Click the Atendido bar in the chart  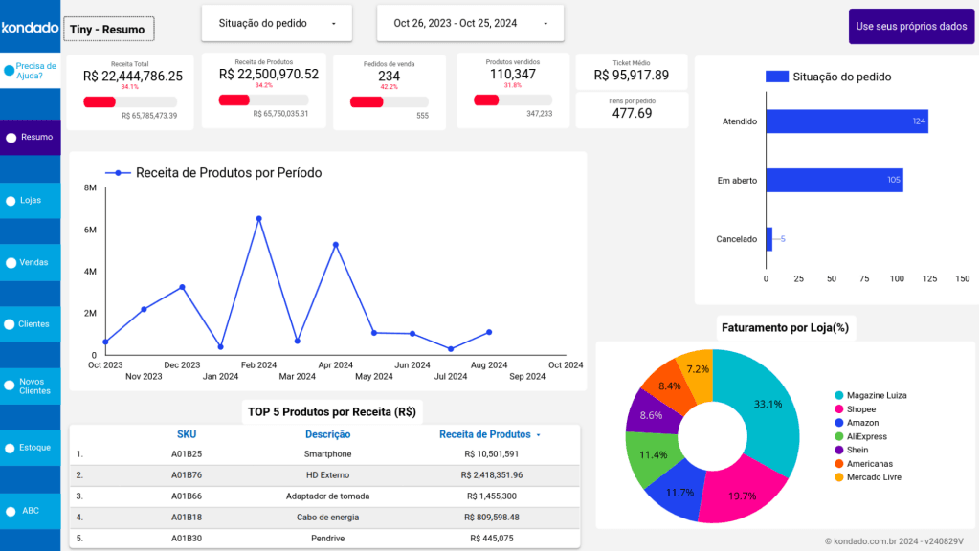[846, 121]
